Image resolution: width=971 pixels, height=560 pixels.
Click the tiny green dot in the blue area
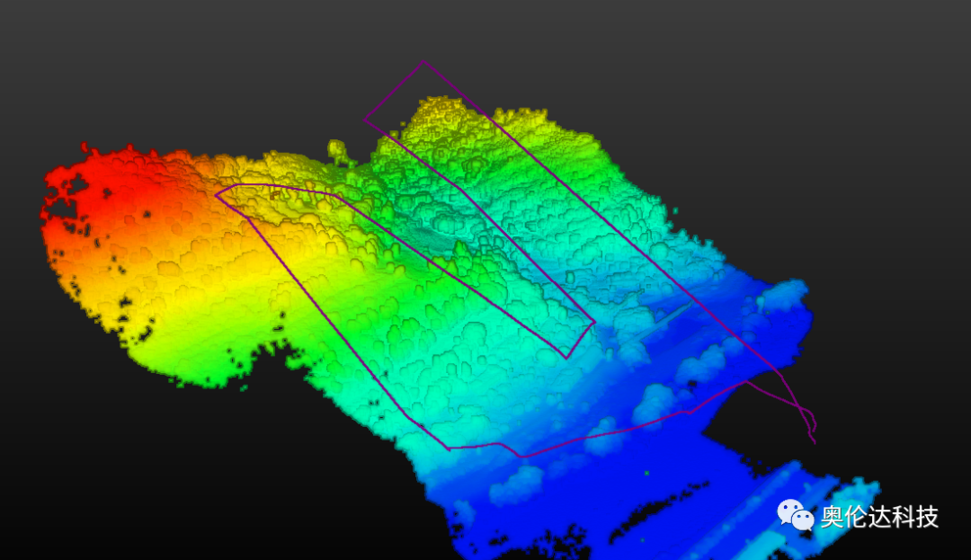tap(647, 470)
